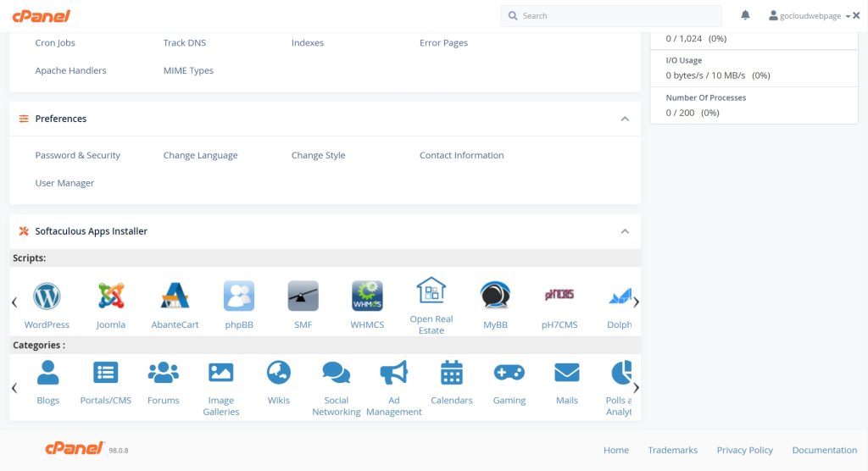This screenshot has width=868, height=471.
Task: Go to Home footer link
Action: click(x=616, y=450)
